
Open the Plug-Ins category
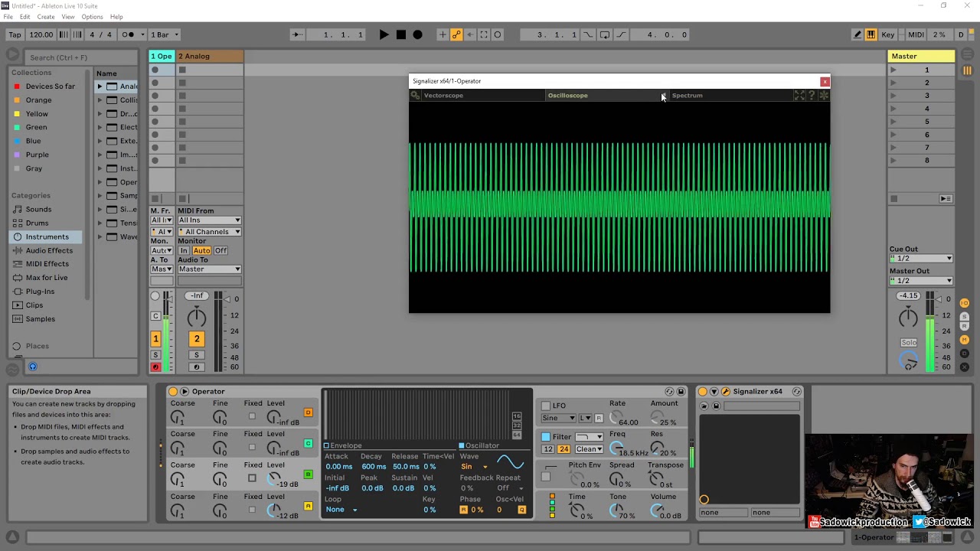click(x=40, y=291)
